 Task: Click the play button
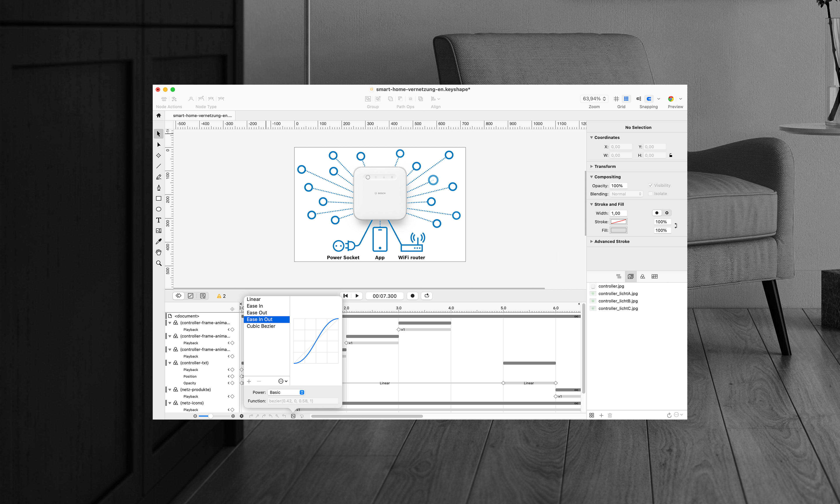357,296
